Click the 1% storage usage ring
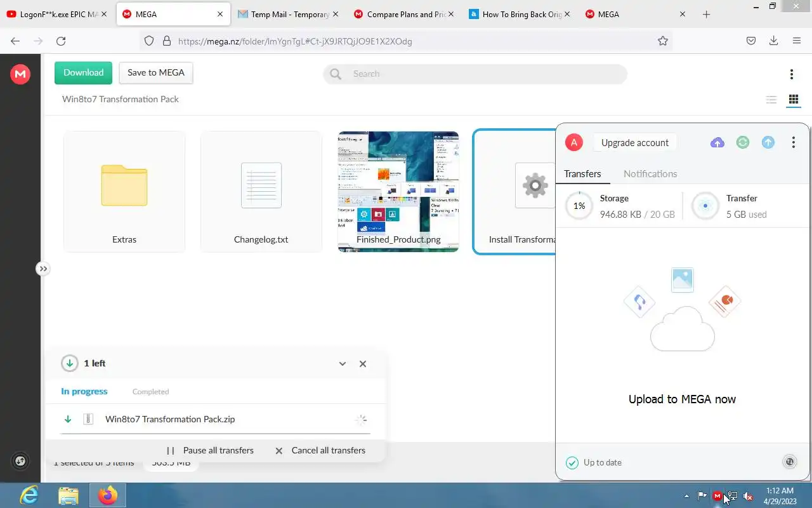812x508 pixels. coord(579,206)
